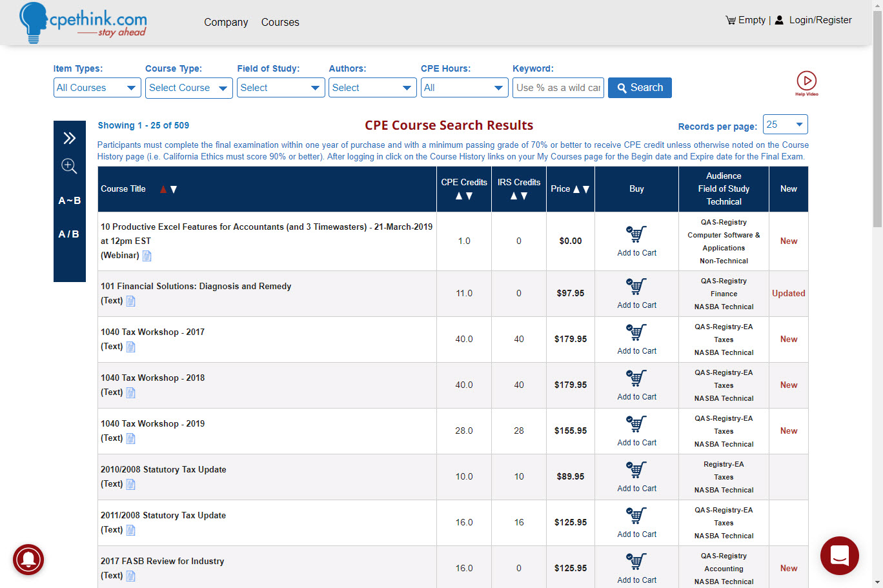This screenshot has width=883, height=588.
Task: Open the Item Types All Courses dropdown
Action: (x=97, y=88)
